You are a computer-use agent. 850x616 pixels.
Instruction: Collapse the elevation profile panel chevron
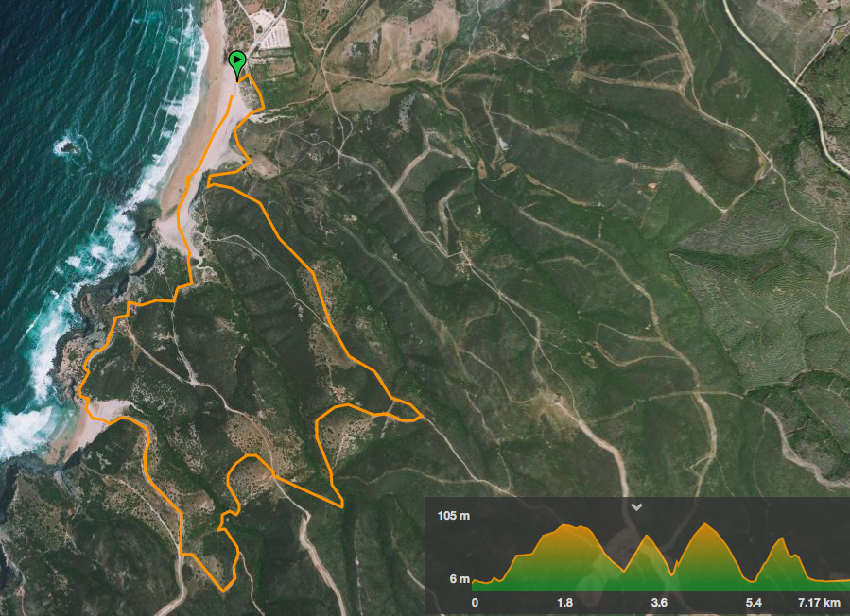636,507
